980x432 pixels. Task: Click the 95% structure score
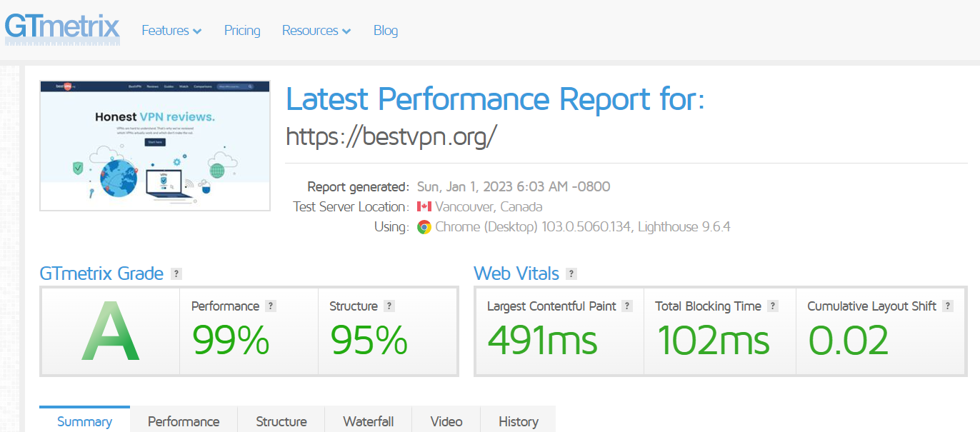pyautogui.click(x=369, y=340)
